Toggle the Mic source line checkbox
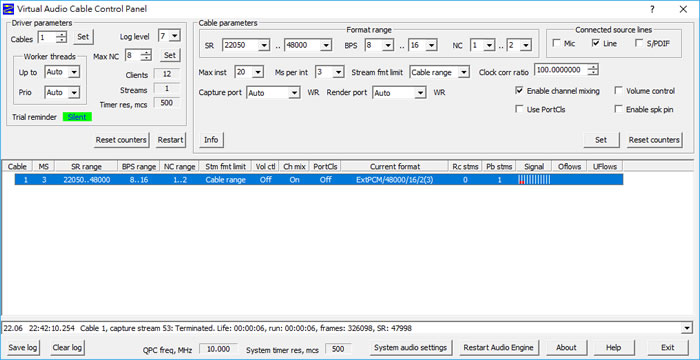Screen dimensions: 700x360 click(556, 43)
